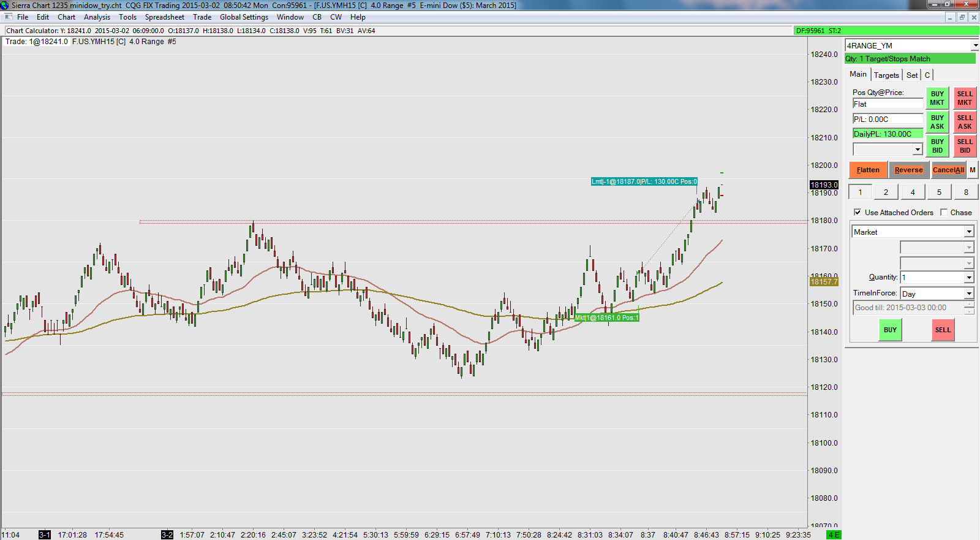Open the Global Settings menu
This screenshot has width=980, height=540.
tap(244, 17)
